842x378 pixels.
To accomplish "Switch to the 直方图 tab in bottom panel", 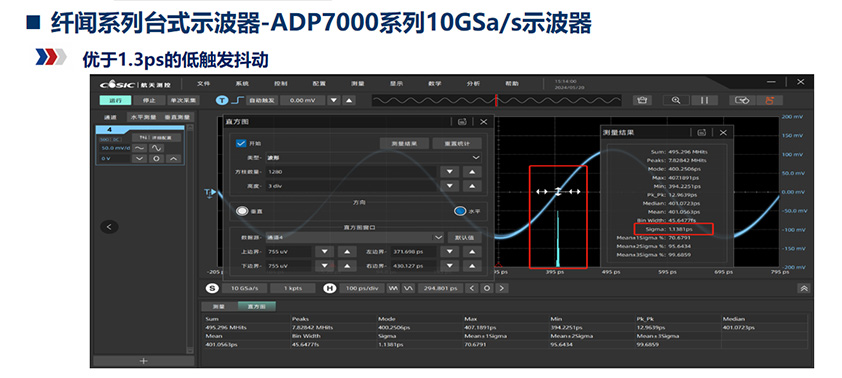I will point(256,307).
